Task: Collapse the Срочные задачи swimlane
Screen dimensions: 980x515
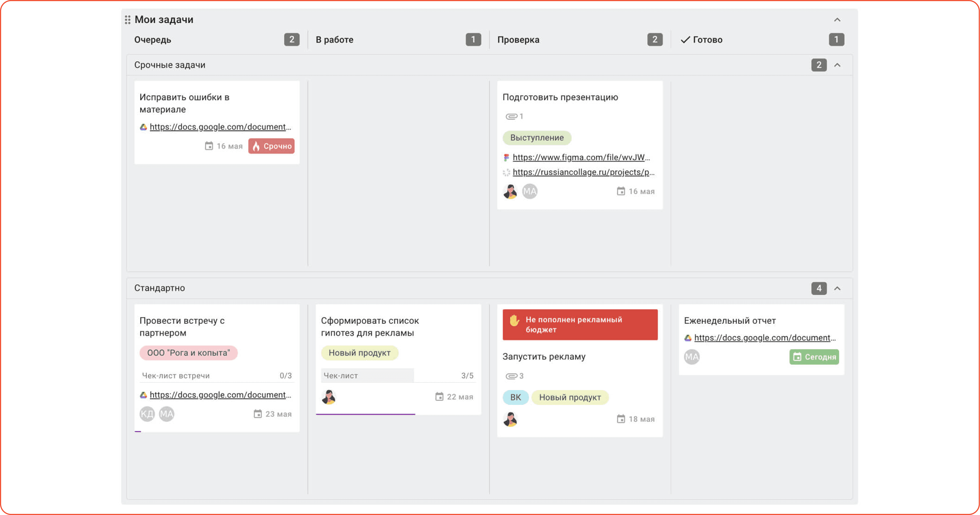Action: click(837, 65)
